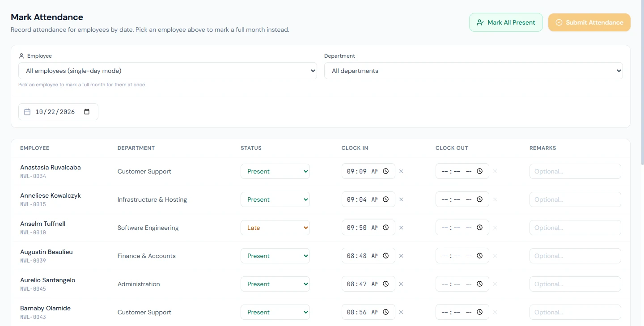Click Submit Attendance button
Image resolution: width=644 pixels, height=326 pixels.
click(x=589, y=22)
